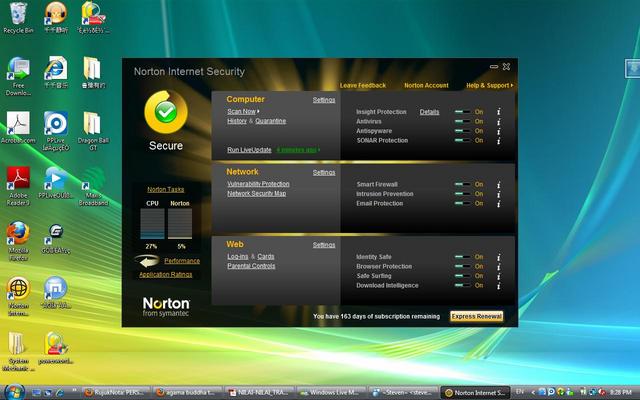
Task: Click the Performance arrow icon
Action: pyautogui.click(x=148, y=260)
